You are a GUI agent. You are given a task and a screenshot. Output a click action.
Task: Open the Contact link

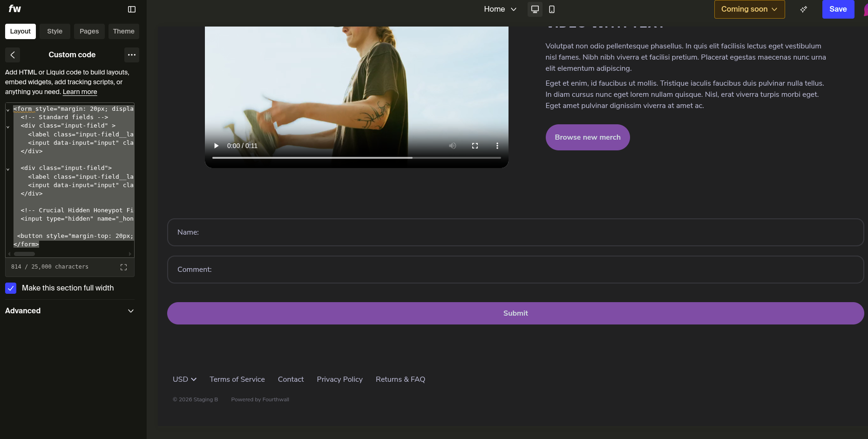point(291,379)
